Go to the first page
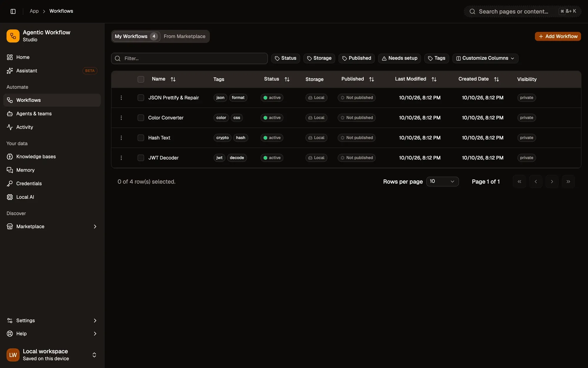588x368 pixels. click(x=519, y=182)
